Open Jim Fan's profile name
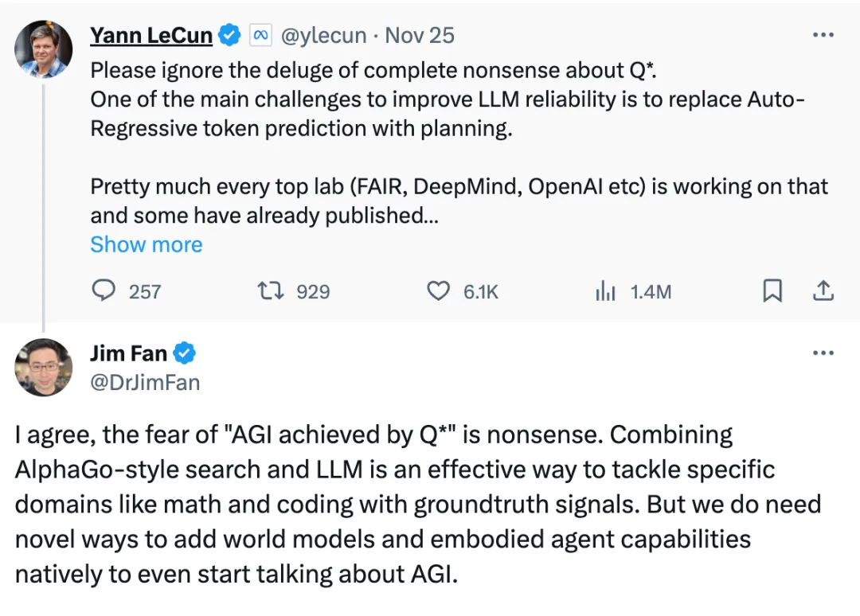 (x=128, y=353)
